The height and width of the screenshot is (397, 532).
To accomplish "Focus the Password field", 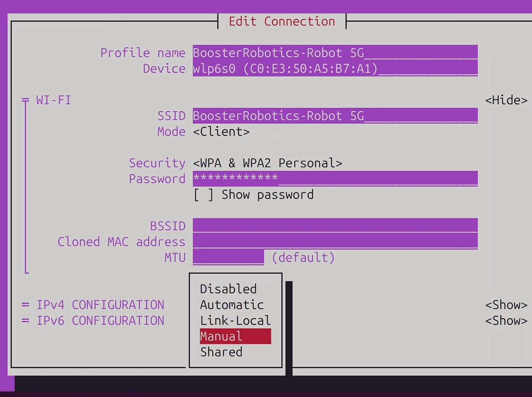I will click(x=335, y=178).
